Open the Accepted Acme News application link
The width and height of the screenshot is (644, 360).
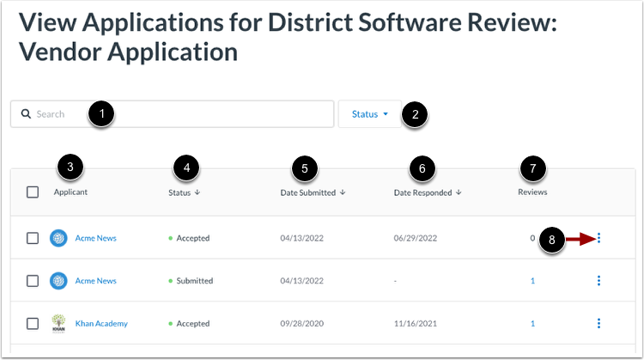click(95, 238)
